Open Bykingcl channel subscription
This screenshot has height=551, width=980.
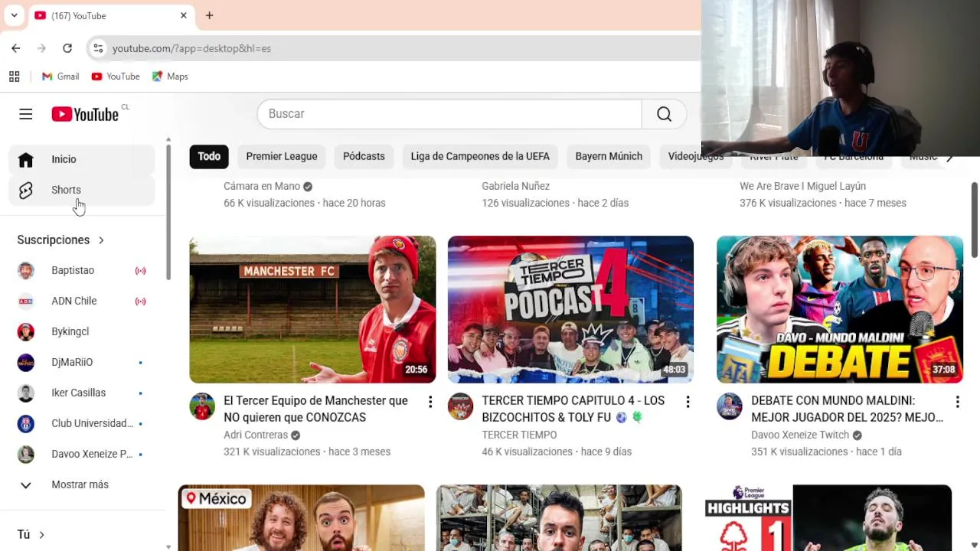82,331
